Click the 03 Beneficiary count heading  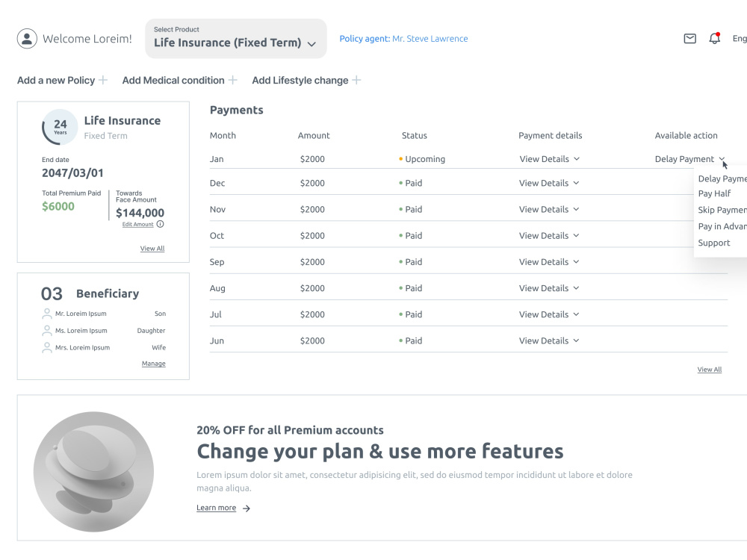(x=90, y=293)
